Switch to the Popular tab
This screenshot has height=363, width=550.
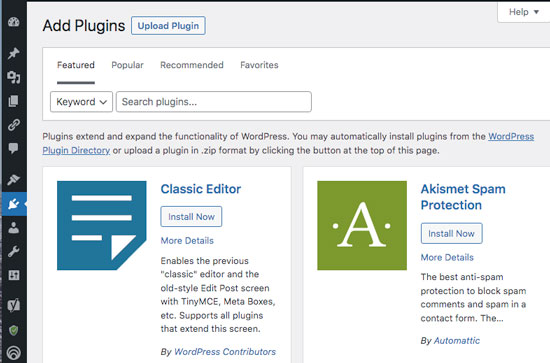(127, 65)
